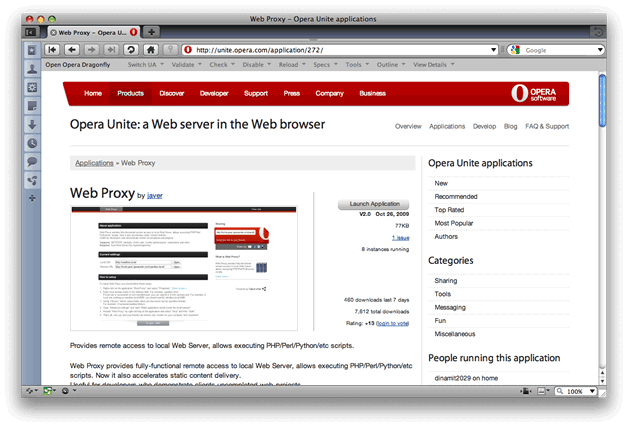Follow the Applications breadcrumb link
This screenshot has width=628, height=427.
pyautogui.click(x=94, y=163)
